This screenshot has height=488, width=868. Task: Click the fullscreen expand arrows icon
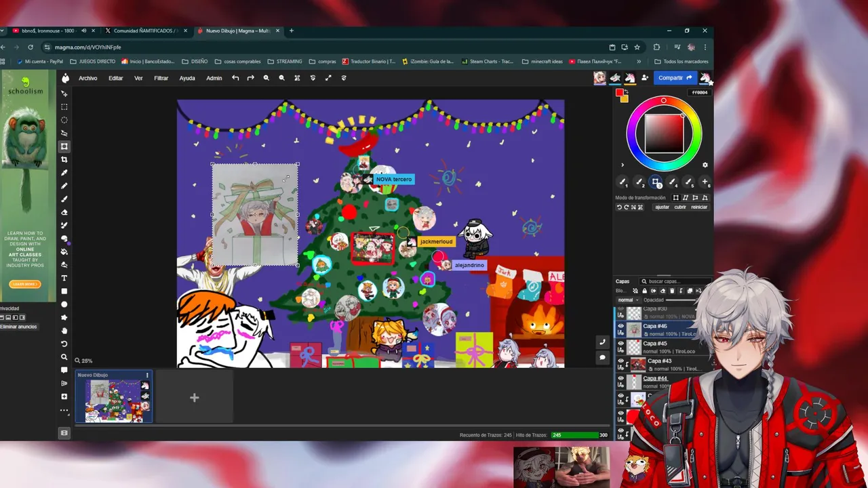pyautogui.click(x=328, y=78)
